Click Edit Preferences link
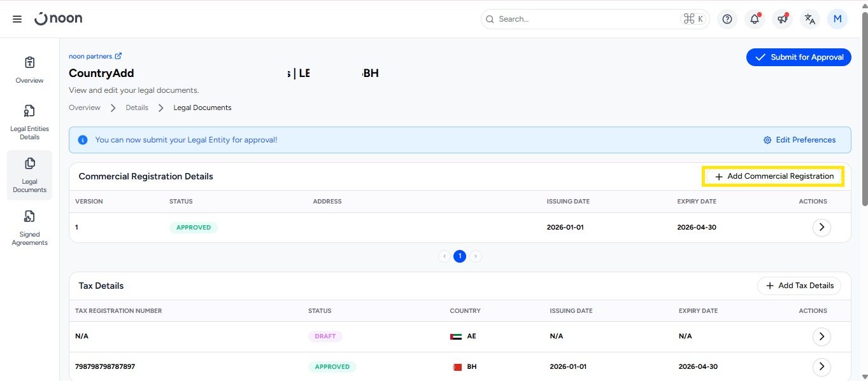Image resolution: width=868 pixels, height=381 pixels. point(799,140)
